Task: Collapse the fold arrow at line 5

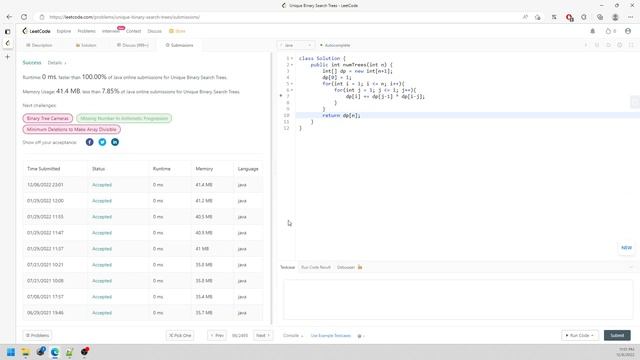Action: (x=292, y=84)
